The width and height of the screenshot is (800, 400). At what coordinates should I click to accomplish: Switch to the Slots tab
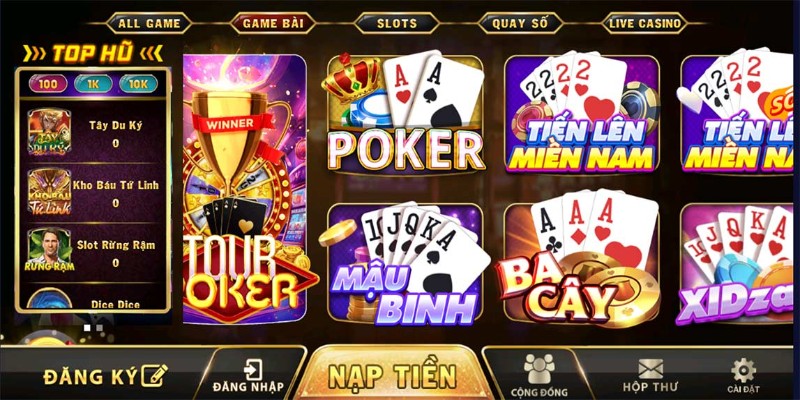[x=396, y=23]
